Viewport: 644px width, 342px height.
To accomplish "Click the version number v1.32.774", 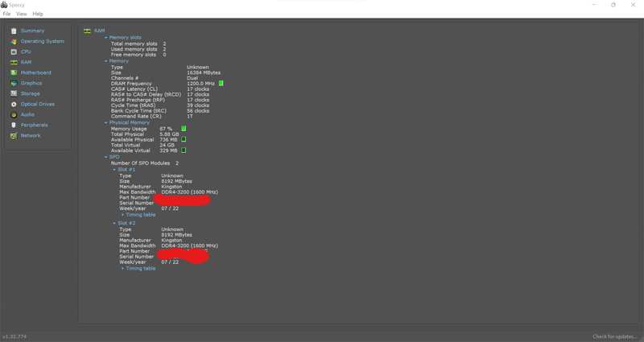I will [14, 336].
